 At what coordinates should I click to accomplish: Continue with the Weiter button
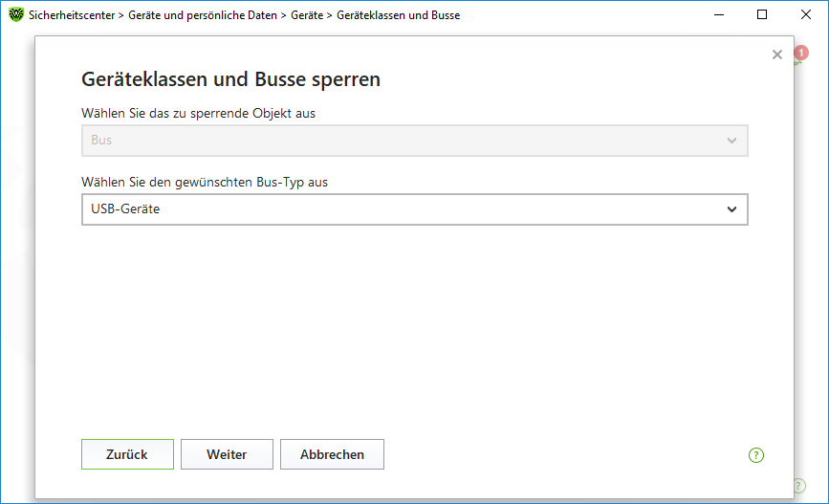click(x=227, y=454)
